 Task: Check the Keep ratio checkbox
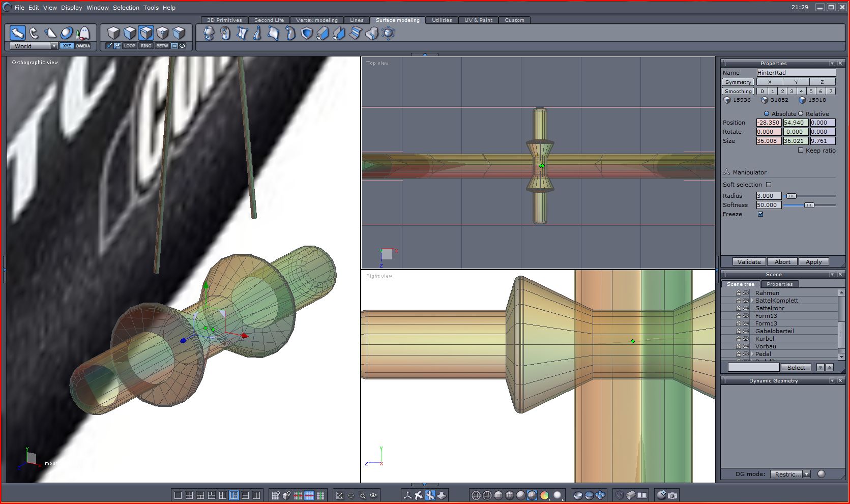[801, 151]
